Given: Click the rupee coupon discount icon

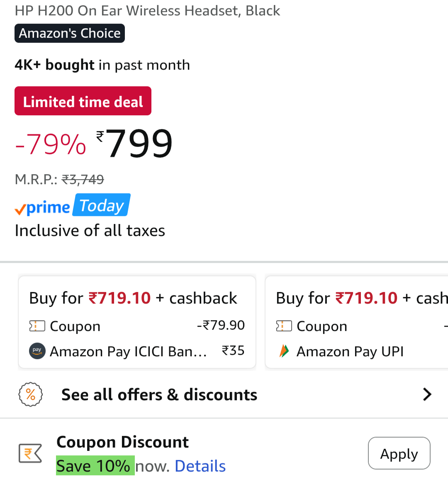Looking at the screenshot, I should point(30,453).
